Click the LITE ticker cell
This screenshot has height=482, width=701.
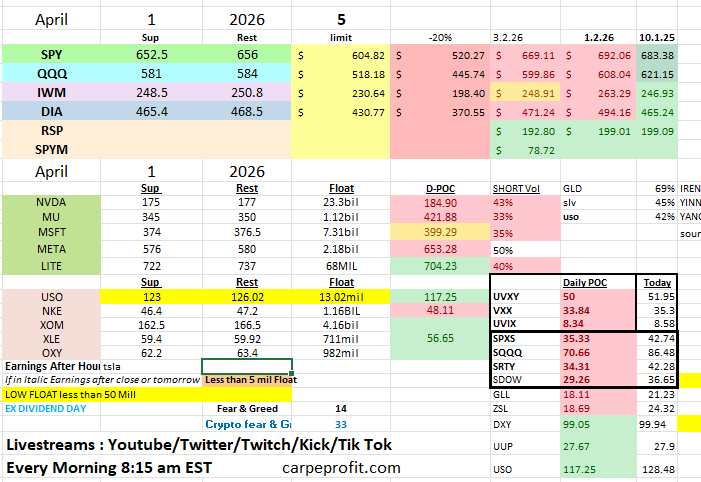click(51, 266)
